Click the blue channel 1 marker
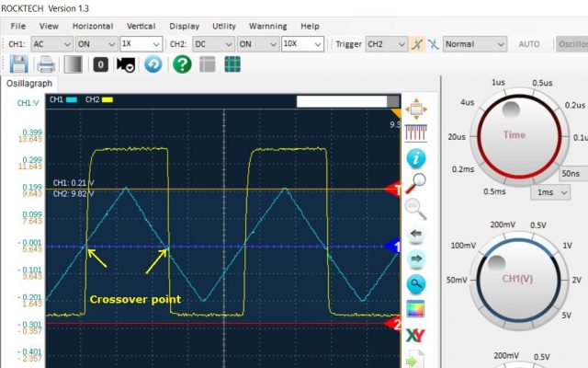The width and height of the screenshot is (588, 368). 393,247
